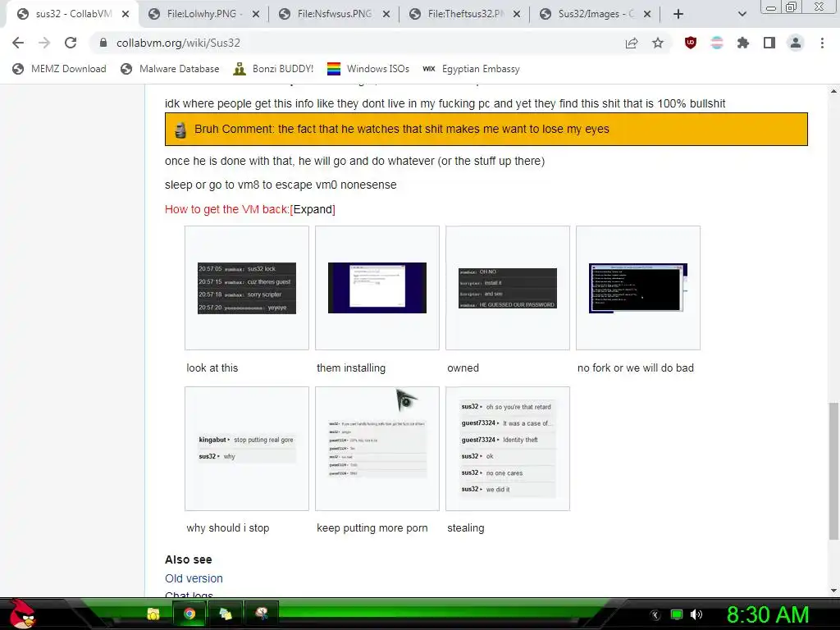Open a new browser tab

click(x=678, y=14)
